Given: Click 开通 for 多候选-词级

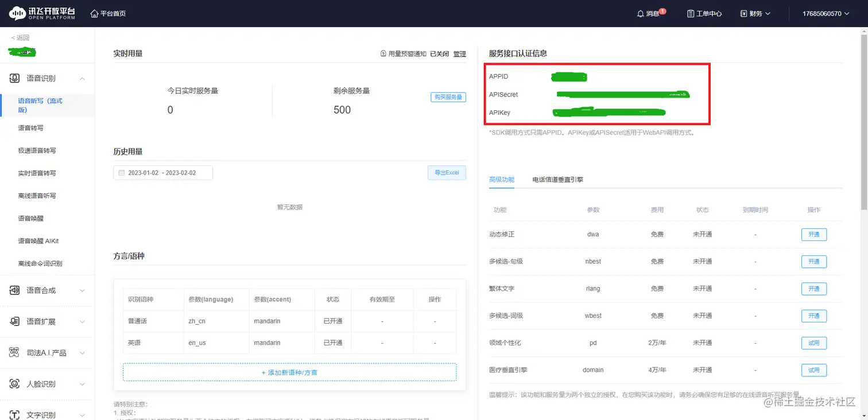Looking at the screenshot, I should tap(814, 316).
